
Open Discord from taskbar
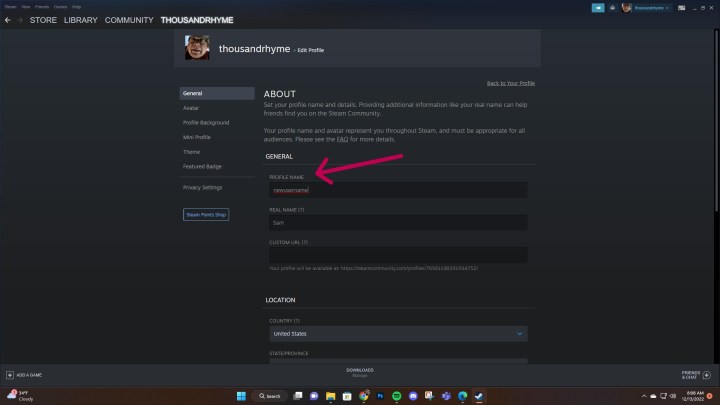click(x=413, y=396)
